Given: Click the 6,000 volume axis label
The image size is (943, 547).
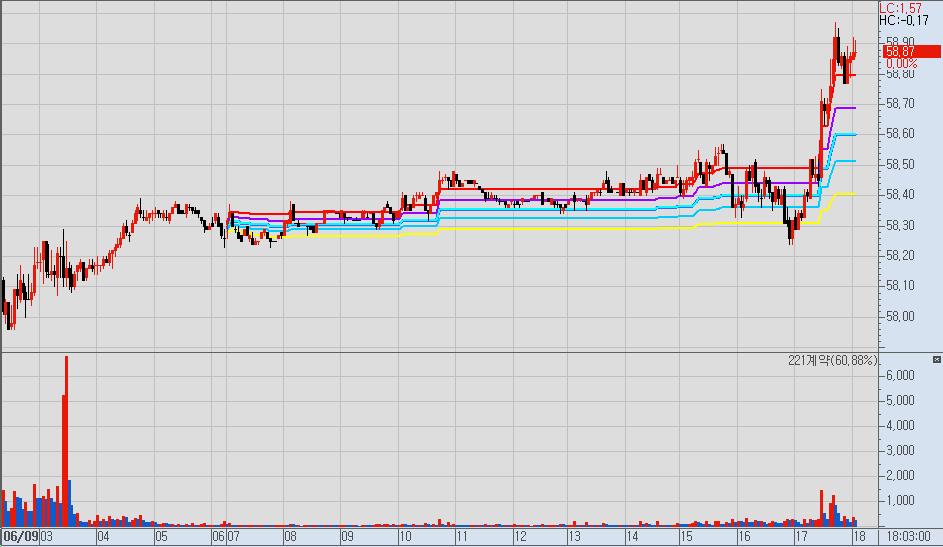Looking at the screenshot, I should pos(901,376).
